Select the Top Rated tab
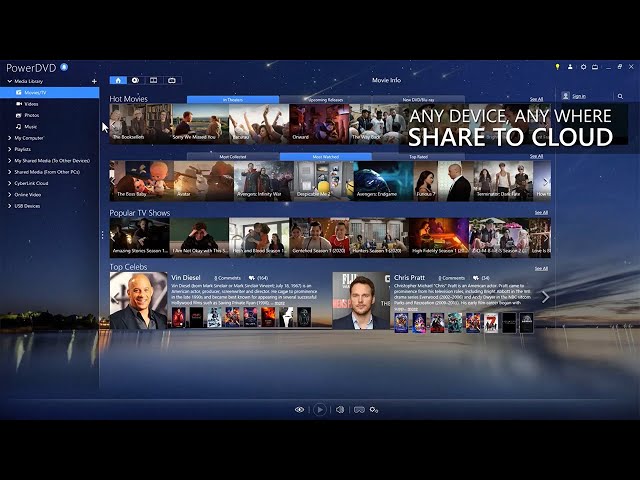This screenshot has height=480, width=640. 418,156
